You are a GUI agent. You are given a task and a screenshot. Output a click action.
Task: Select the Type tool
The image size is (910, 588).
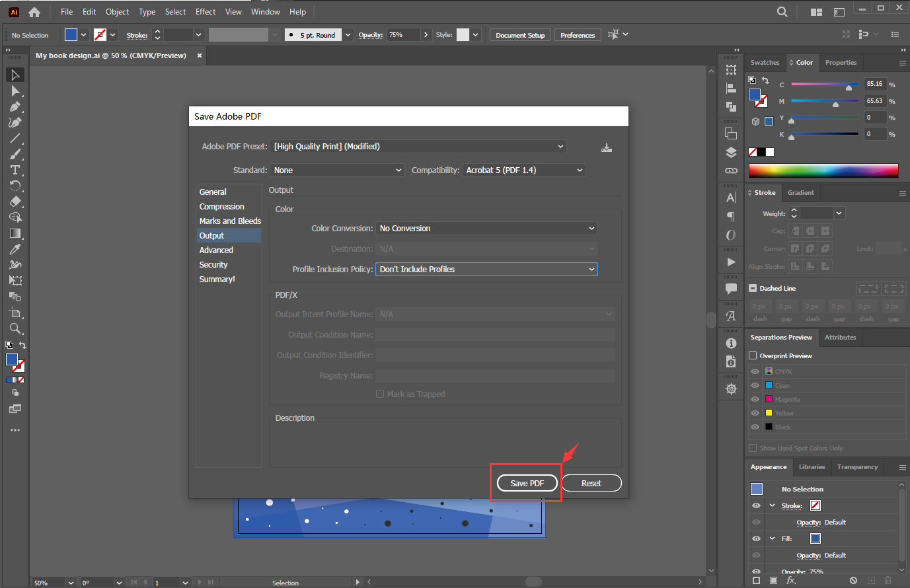click(15, 170)
